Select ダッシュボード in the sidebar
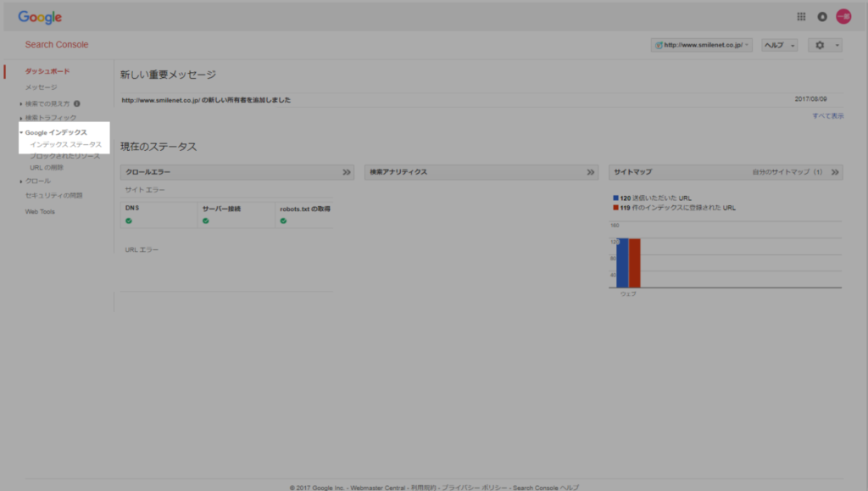868x491 pixels. (47, 71)
